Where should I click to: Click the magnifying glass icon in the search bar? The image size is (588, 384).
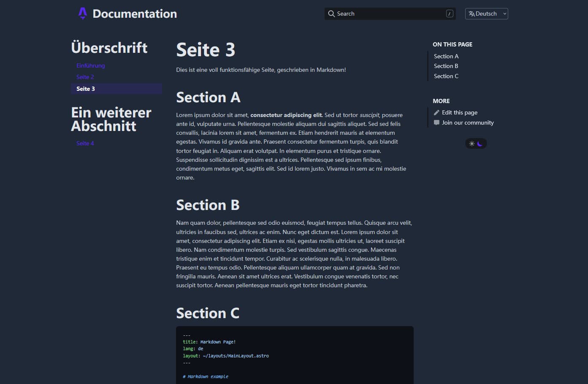click(x=331, y=14)
